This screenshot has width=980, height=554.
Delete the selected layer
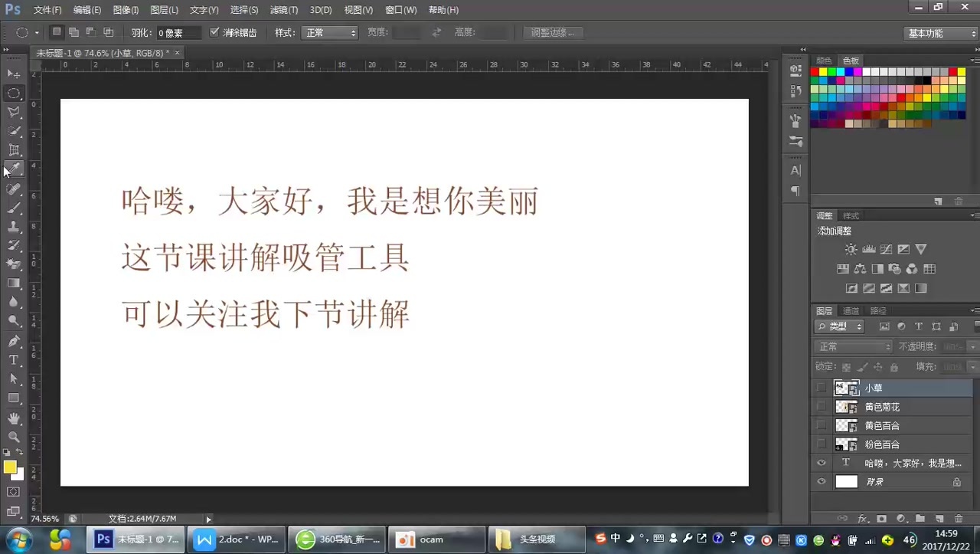(x=959, y=519)
